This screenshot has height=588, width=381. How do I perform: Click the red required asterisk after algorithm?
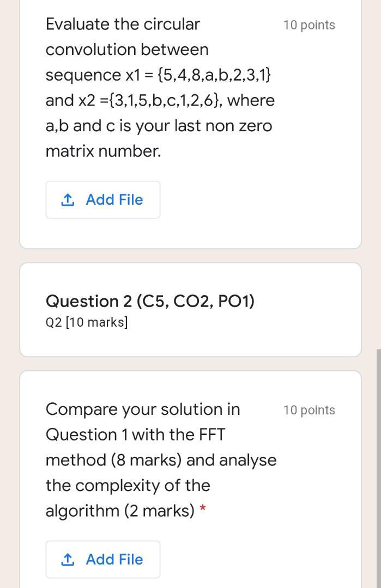pos(203,509)
